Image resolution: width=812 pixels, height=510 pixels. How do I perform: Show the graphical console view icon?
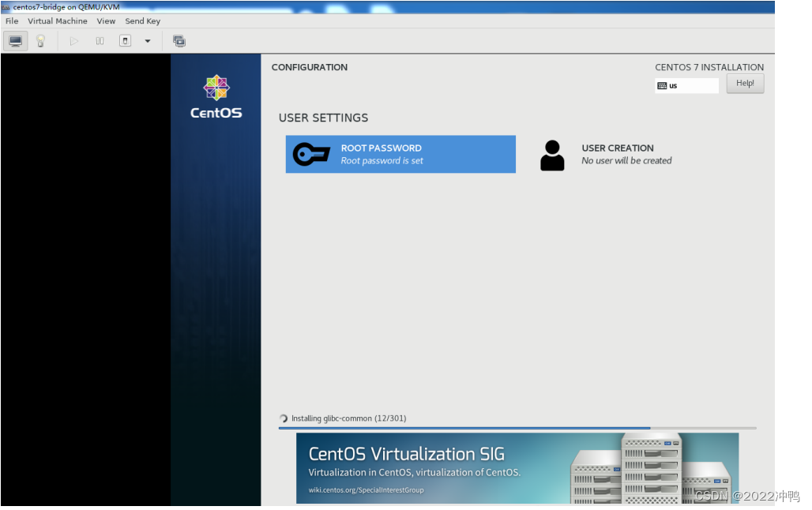[x=16, y=41]
